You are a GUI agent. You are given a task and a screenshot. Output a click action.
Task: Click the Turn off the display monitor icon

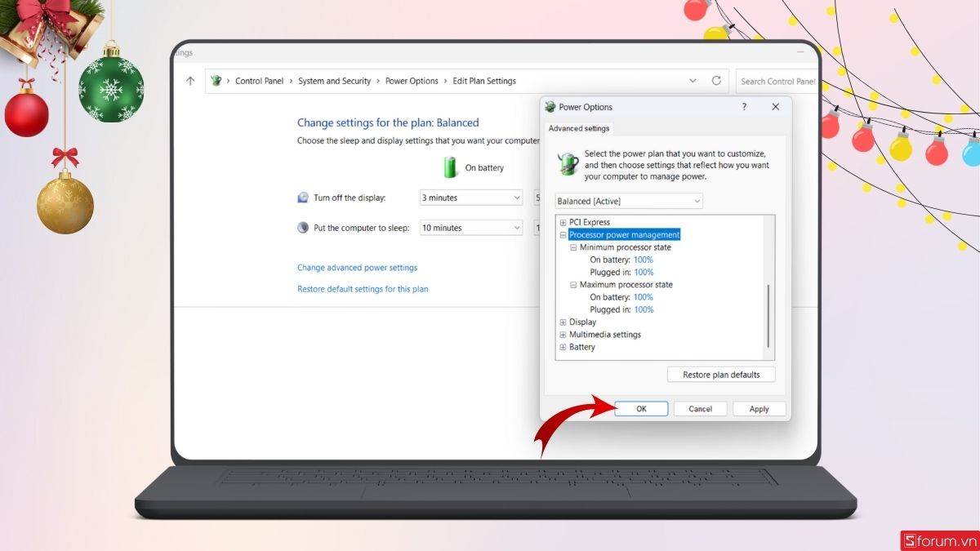303,198
